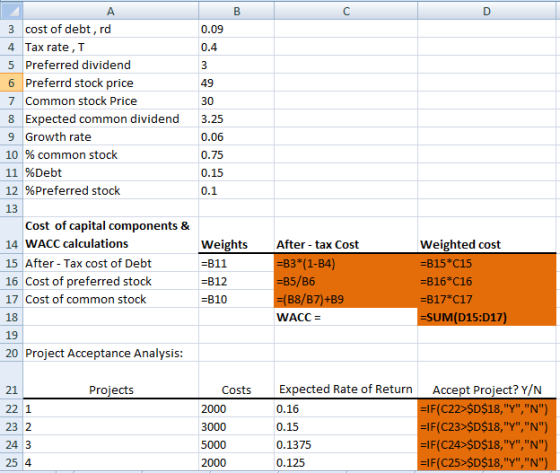Select row 22 header
The height and width of the screenshot is (473, 560).
point(11,408)
